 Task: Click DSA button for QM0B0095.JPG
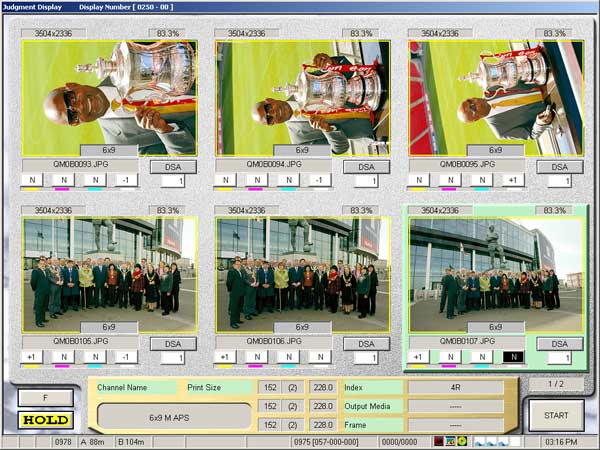[560, 167]
